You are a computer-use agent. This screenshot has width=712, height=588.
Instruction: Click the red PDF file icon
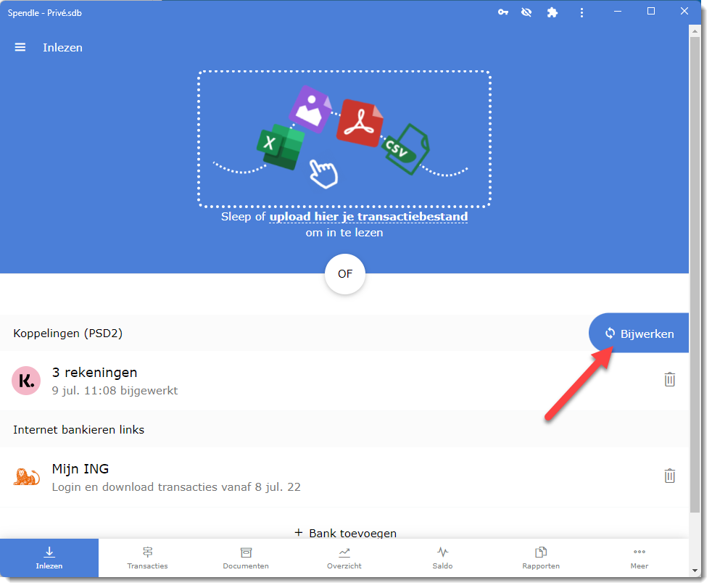tap(360, 123)
